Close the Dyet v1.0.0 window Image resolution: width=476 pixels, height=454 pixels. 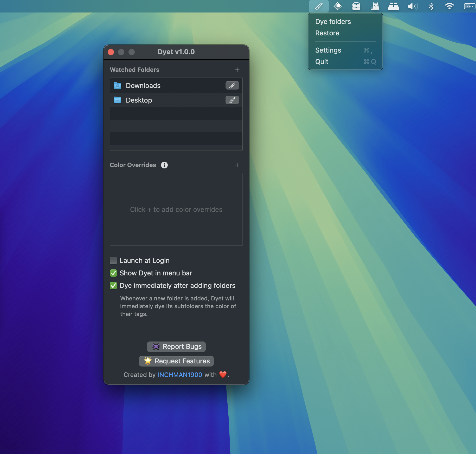pos(111,52)
